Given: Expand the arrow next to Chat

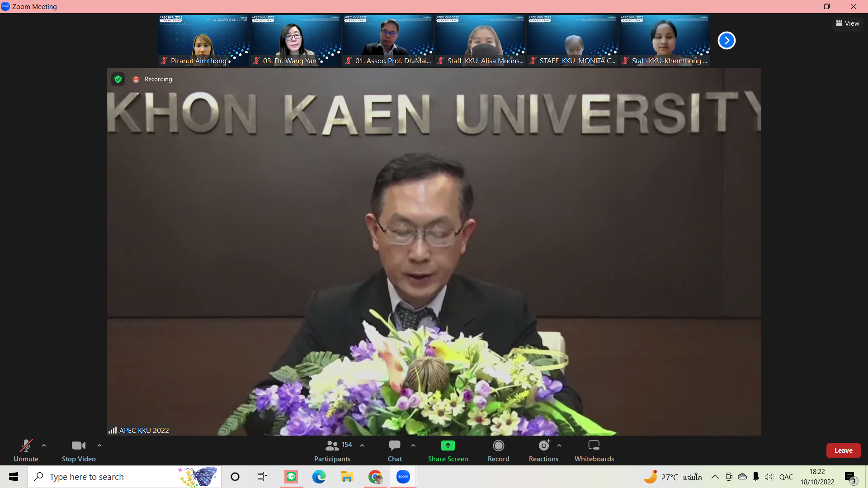Looking at the screenshot, I should pyautogui.click(x=413, y=446).
